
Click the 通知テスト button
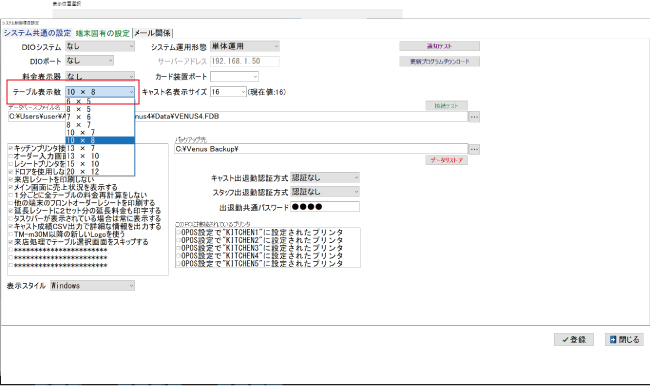point(439,46)
